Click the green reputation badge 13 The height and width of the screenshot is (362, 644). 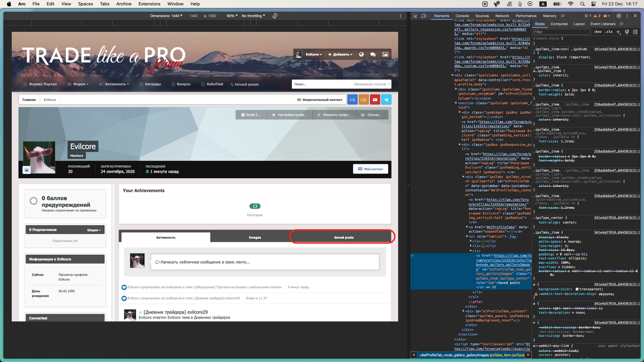[255, 206]
